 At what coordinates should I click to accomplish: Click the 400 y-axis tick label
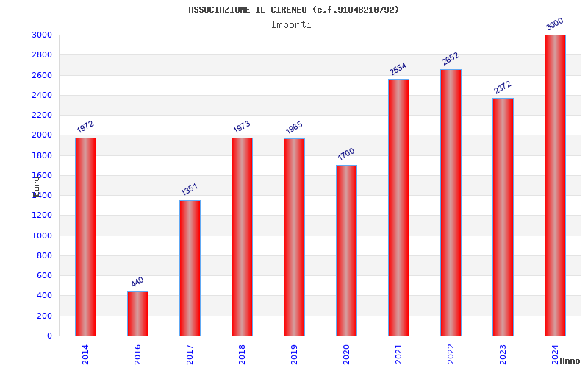point(44,296)
